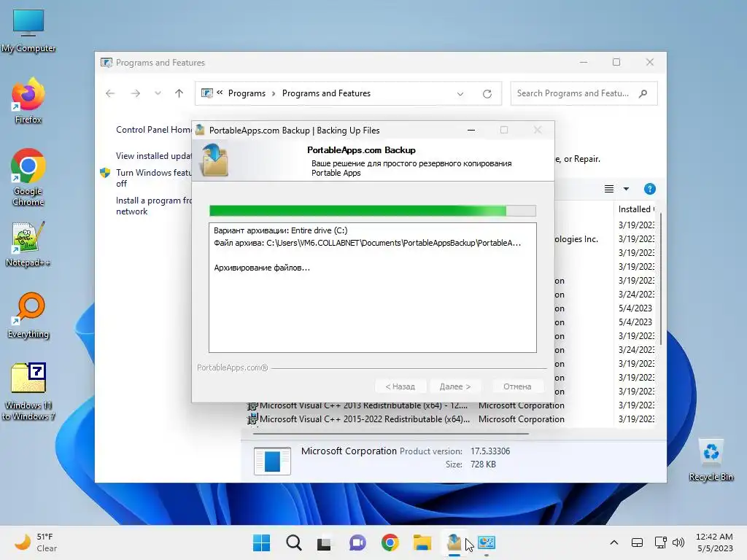Click Programs and Features window title icon
Screen dimensions: 747x560
pos(107,63)
